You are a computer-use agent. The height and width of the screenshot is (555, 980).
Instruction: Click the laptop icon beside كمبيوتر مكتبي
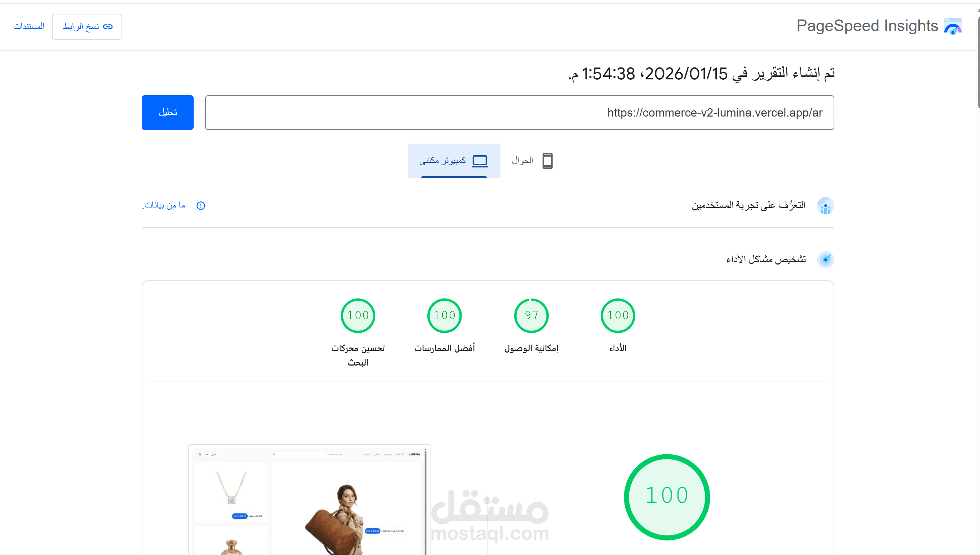pos(480,161)
